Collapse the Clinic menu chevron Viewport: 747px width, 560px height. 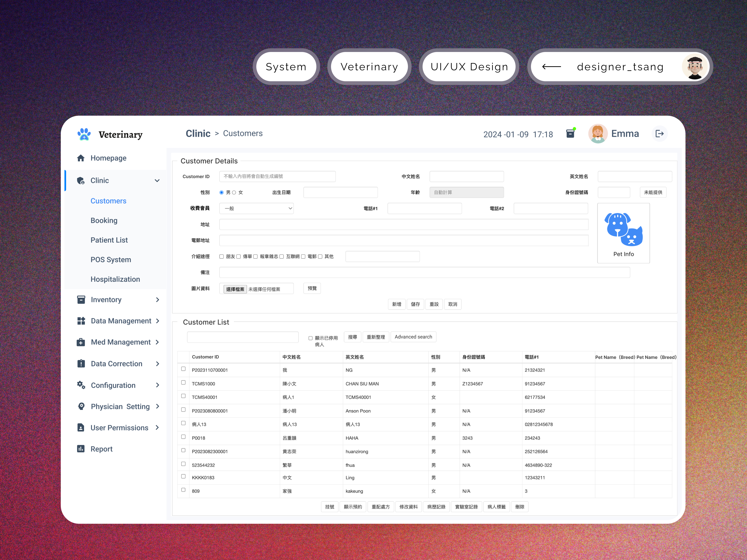pyautogui.click(x=157, y=181)
